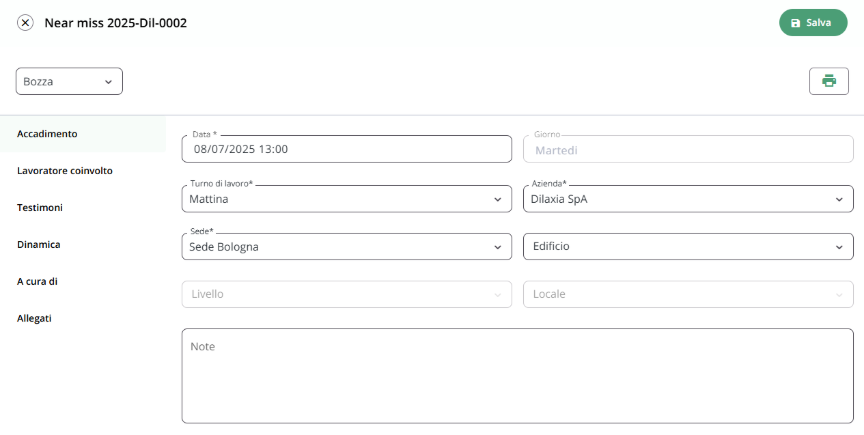This screenshot has height=435, width=864.
Task: Click the Giorno field showing Martedì
Action: tap(688, 149)
